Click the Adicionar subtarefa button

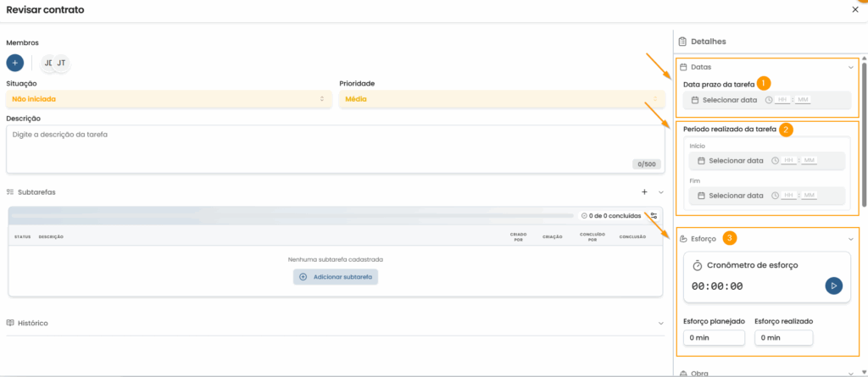tap(336, 277)
